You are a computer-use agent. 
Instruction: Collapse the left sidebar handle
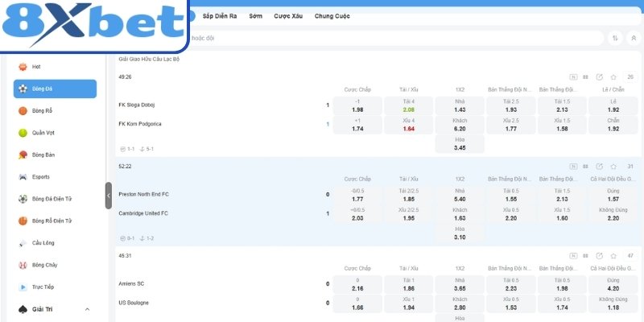[109, 196]
